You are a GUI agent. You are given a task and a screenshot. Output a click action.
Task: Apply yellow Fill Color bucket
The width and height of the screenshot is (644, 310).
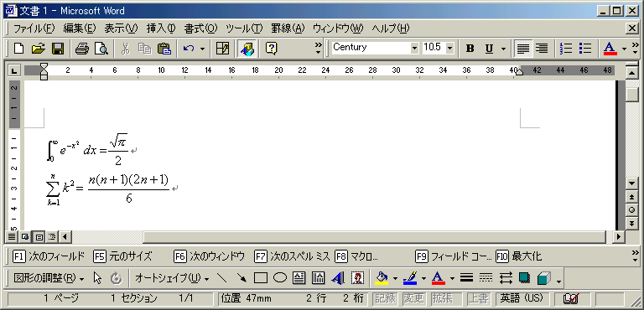coord(382,278)
